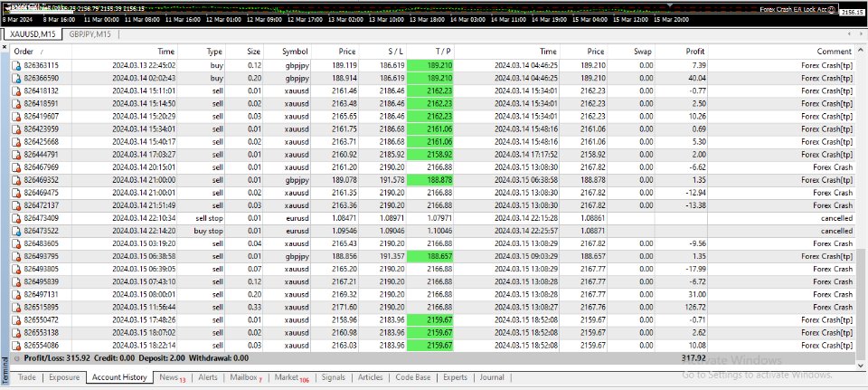868x390 pixels.
Task: Click the summary icon before Profit/Loss
Action: [16, 358]
